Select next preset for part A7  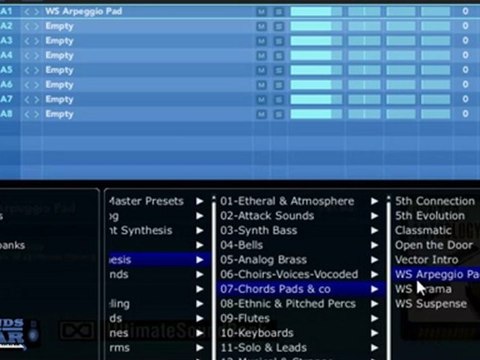click(x=36, y=100)
